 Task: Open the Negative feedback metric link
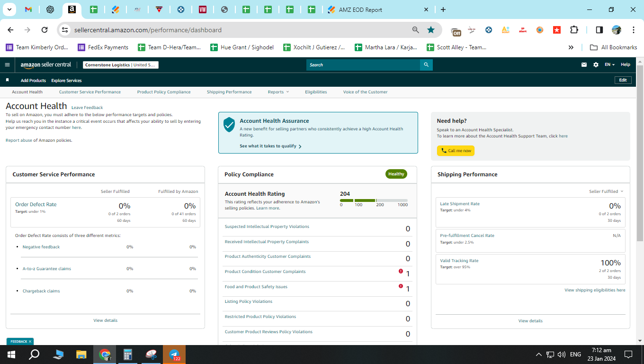[x=41, y=247]
